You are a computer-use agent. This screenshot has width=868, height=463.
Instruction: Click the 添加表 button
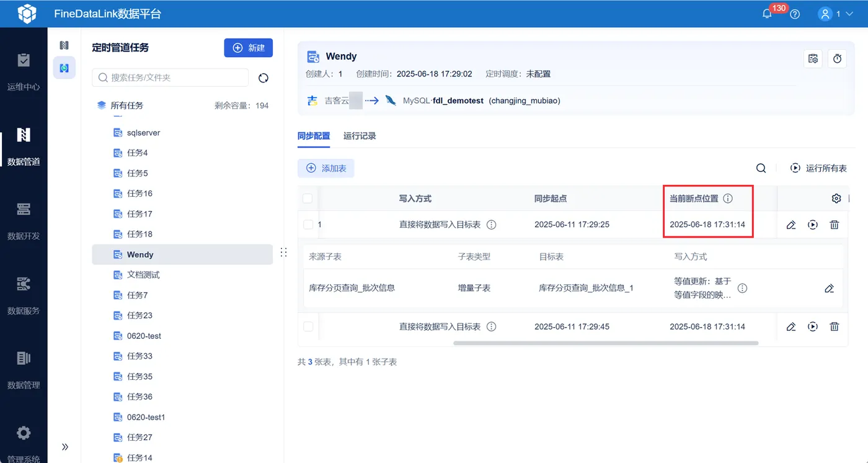click(326, 168)
